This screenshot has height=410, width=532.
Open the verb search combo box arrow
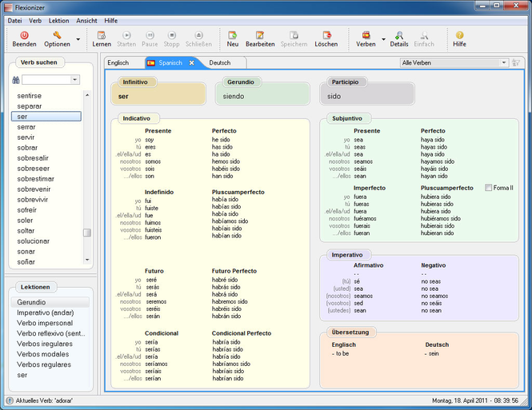(75, 80)
